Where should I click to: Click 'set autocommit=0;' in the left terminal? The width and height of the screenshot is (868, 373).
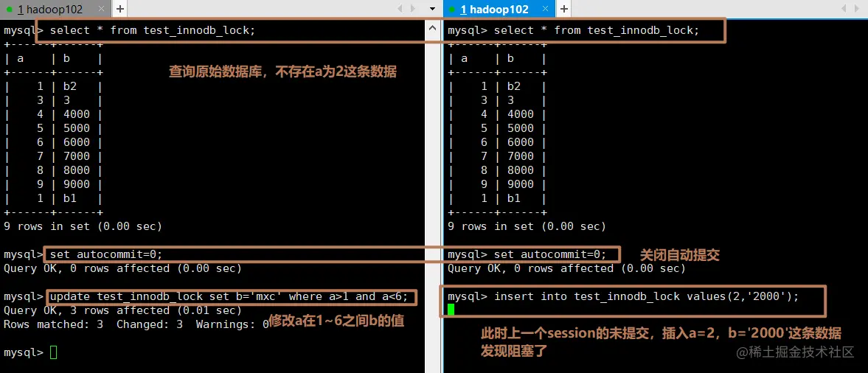tap(106, 254)
